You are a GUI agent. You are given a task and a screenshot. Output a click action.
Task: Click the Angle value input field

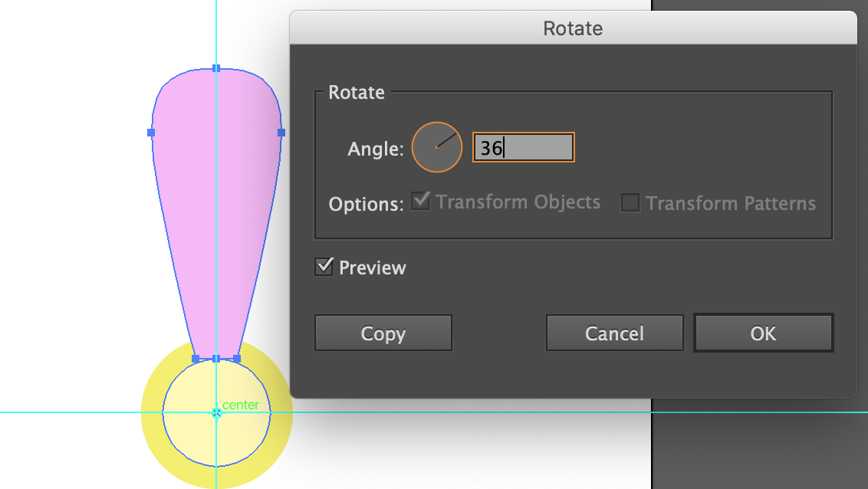(523, 147)
